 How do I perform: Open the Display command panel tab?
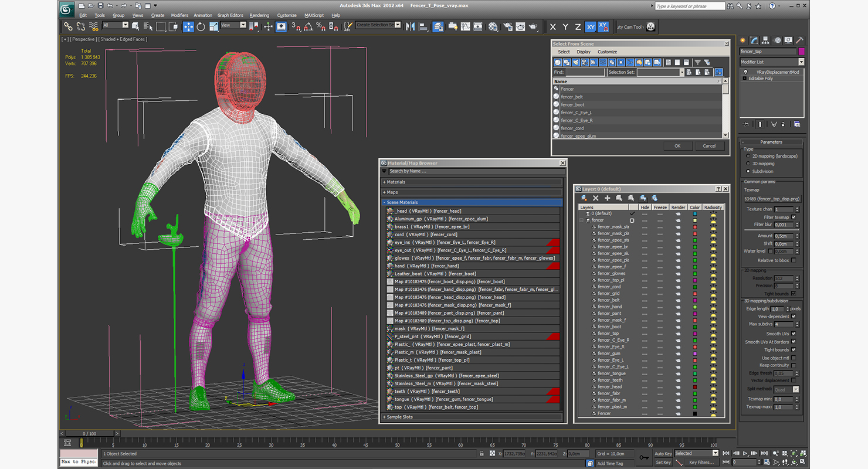point(788,40)
